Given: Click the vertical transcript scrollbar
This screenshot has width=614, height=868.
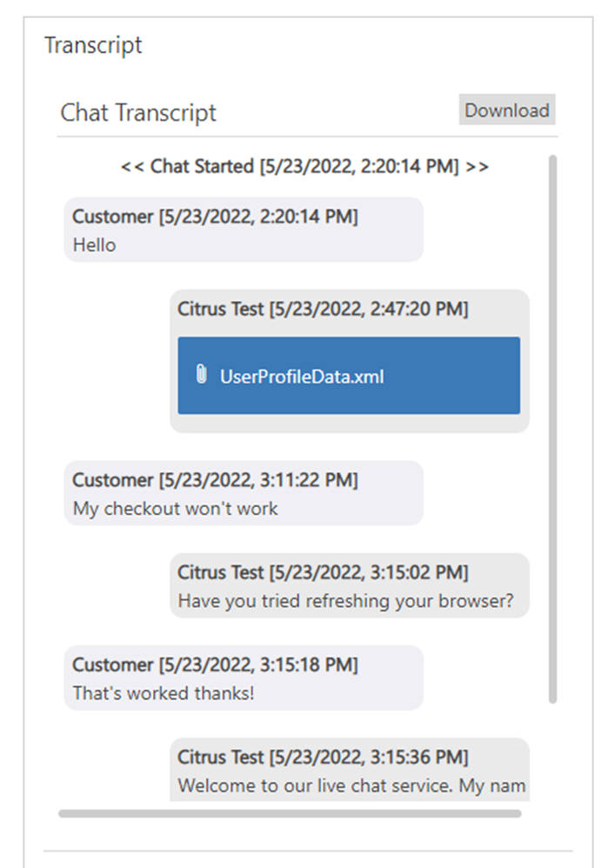Looking at the screenshot, I should 552,429.
